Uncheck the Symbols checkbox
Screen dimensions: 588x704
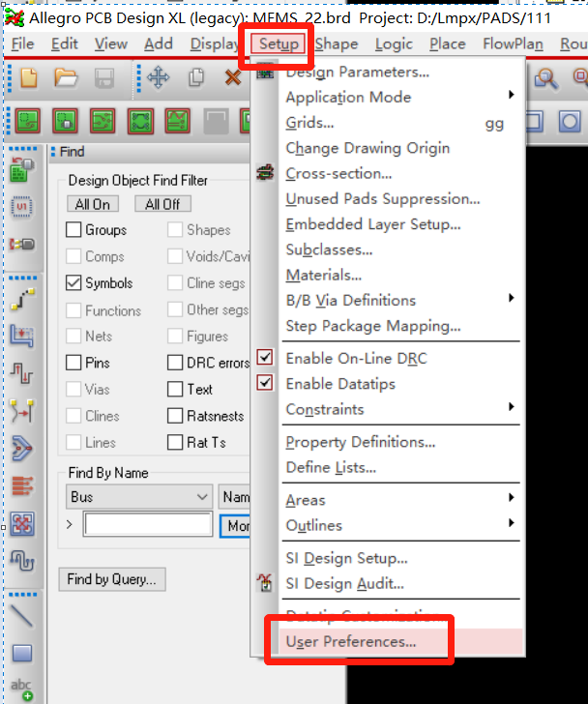pyautogui.click(x=73, y=282)
